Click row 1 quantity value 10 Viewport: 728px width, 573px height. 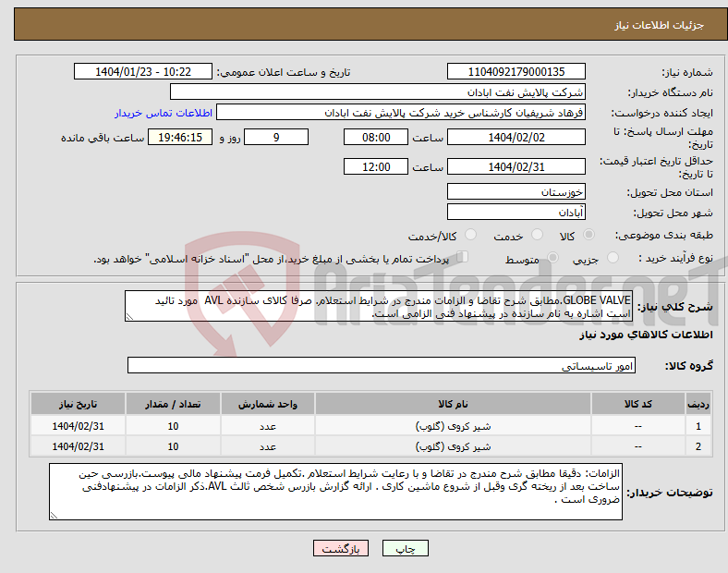pyautogui.click(x=173, y=426)
